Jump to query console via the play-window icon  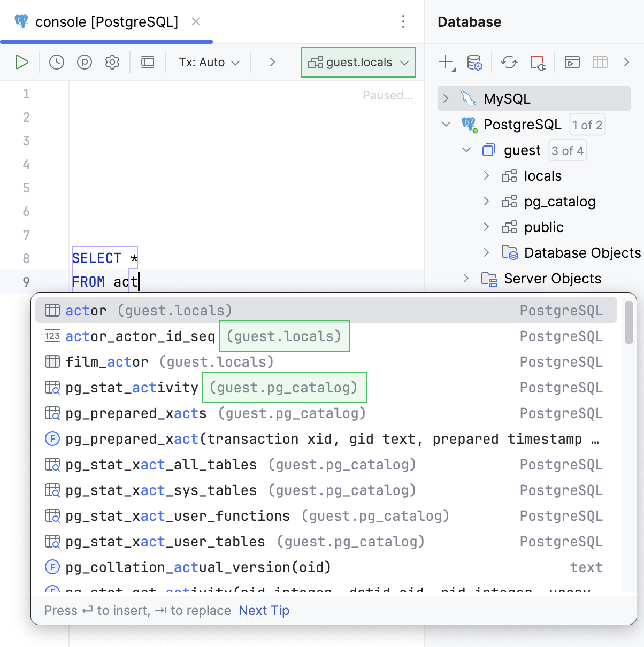point(572,62)
